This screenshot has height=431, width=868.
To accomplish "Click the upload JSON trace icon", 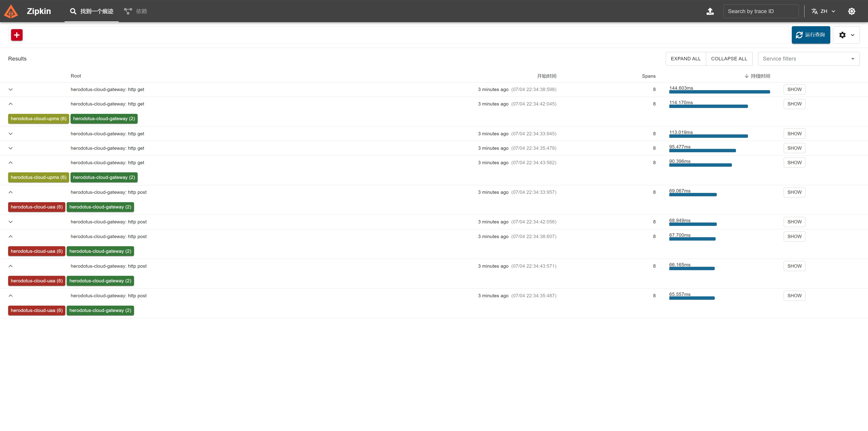I will click(710, 12).
